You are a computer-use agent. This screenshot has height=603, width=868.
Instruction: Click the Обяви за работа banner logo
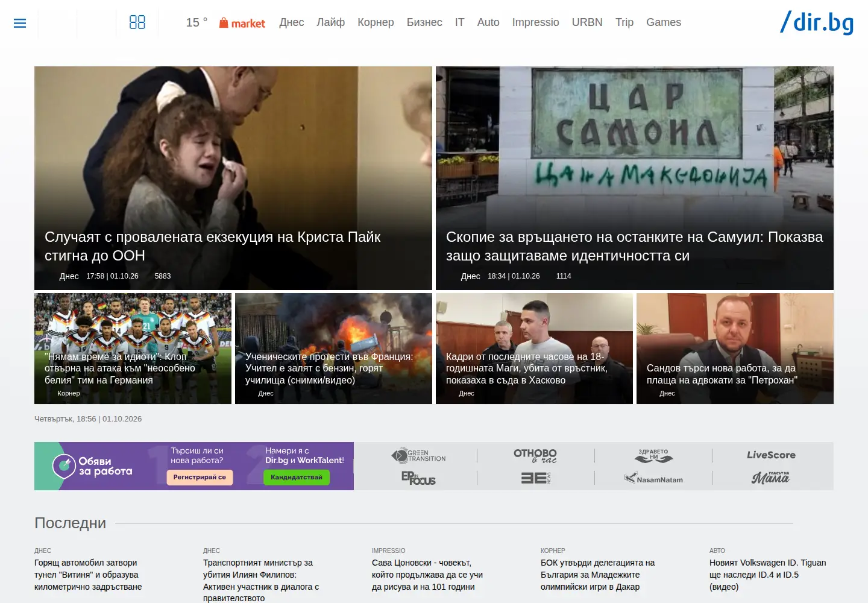pyautogui.click(x=92, y=466)
